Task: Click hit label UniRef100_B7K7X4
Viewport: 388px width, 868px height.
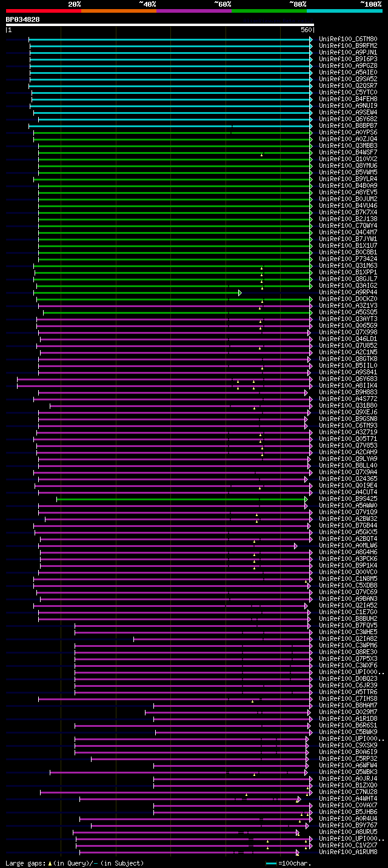Action: coord(348,212)
